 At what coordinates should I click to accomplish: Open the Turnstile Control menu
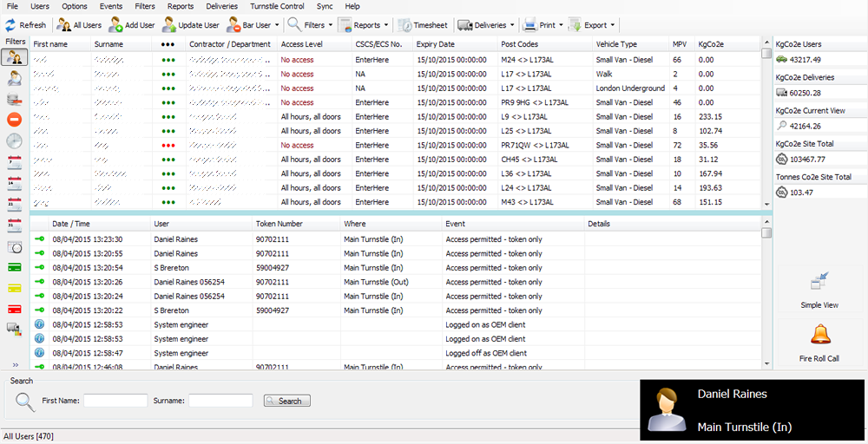(x=277, y=6)
